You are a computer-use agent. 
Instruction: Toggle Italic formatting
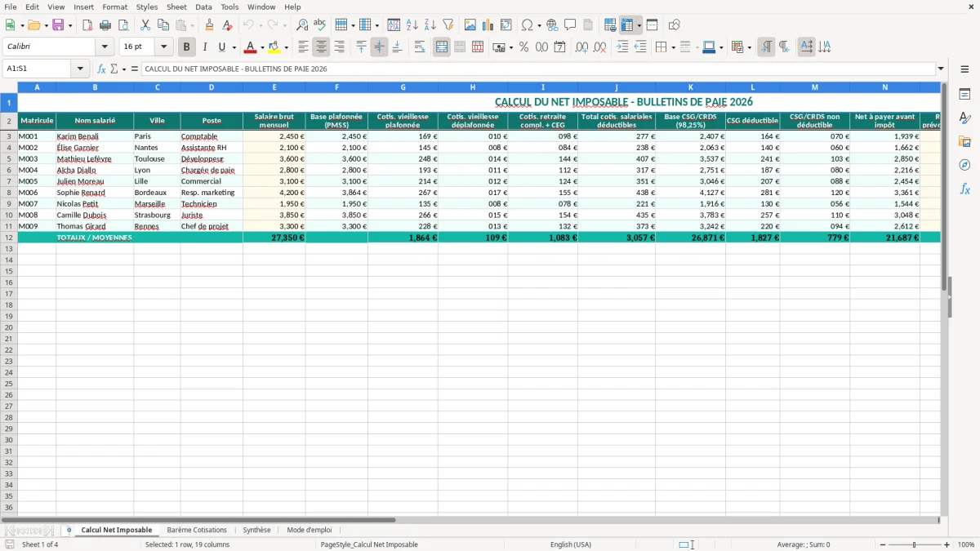coord(205,47)
